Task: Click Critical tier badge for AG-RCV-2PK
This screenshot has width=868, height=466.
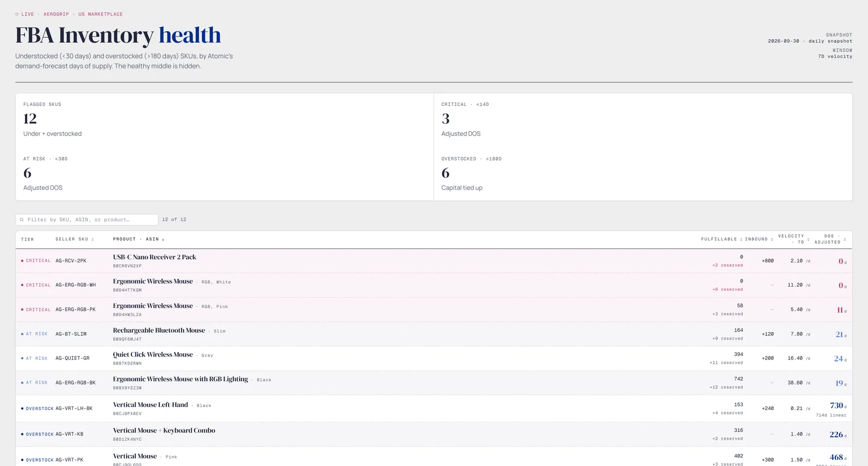Action: coord(36,261)
